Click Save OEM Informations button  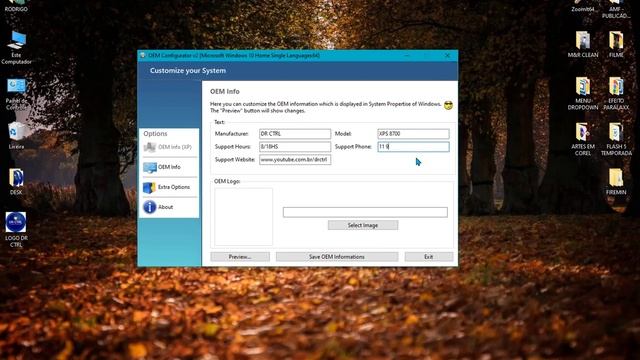click(x=337, y=257)
